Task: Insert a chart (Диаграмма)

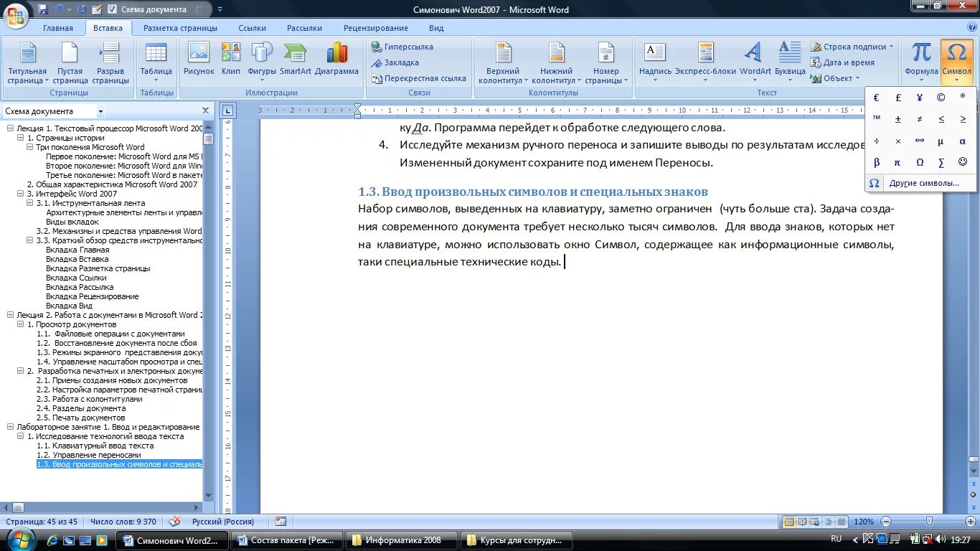Action: (336, 59)
